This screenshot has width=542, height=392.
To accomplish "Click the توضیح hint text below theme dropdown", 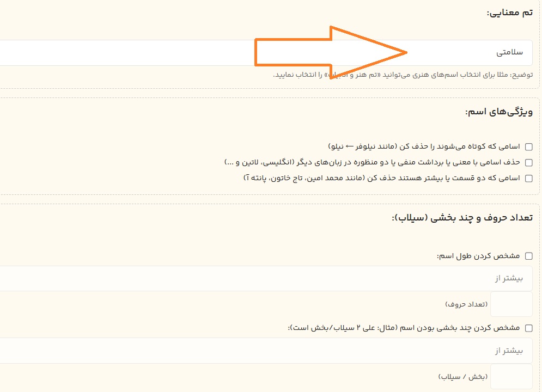I will point(403,75).
